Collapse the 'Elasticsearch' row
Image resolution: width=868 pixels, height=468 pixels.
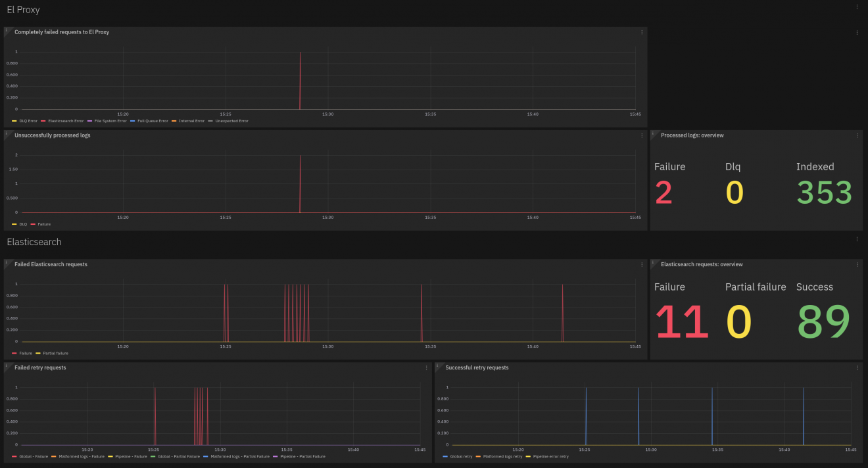coord(34,242)
